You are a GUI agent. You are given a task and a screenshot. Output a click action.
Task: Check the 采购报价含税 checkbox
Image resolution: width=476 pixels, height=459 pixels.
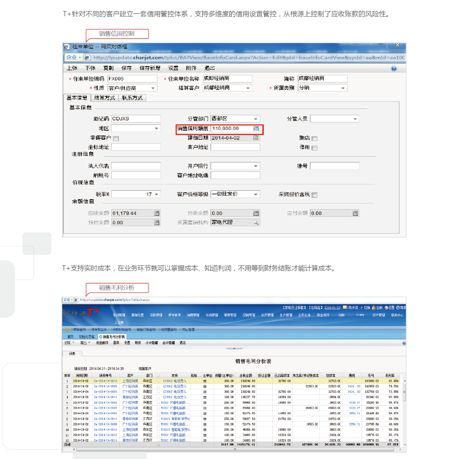pyautogui.click(x=315, y=195)
